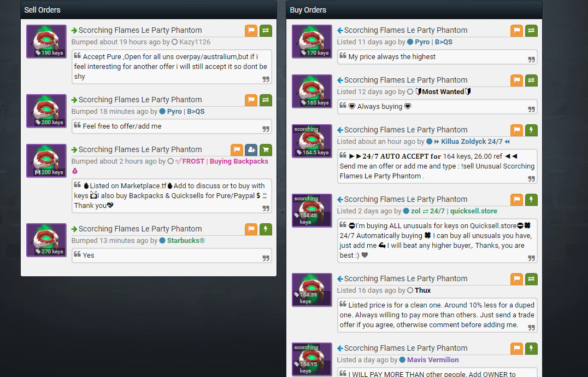Report Killua Zoldyck 24/7 buy order
The height and width of the screenshot is (377, 588).
point(516,130)
